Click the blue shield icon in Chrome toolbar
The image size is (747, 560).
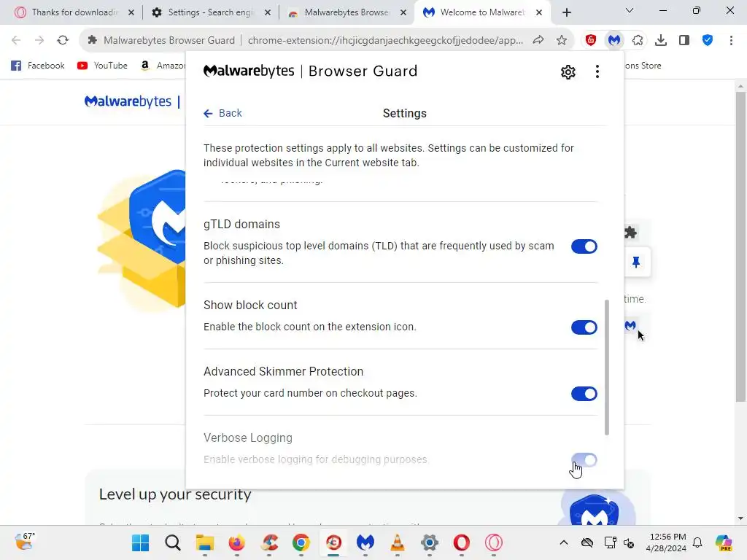pos(708,41)
